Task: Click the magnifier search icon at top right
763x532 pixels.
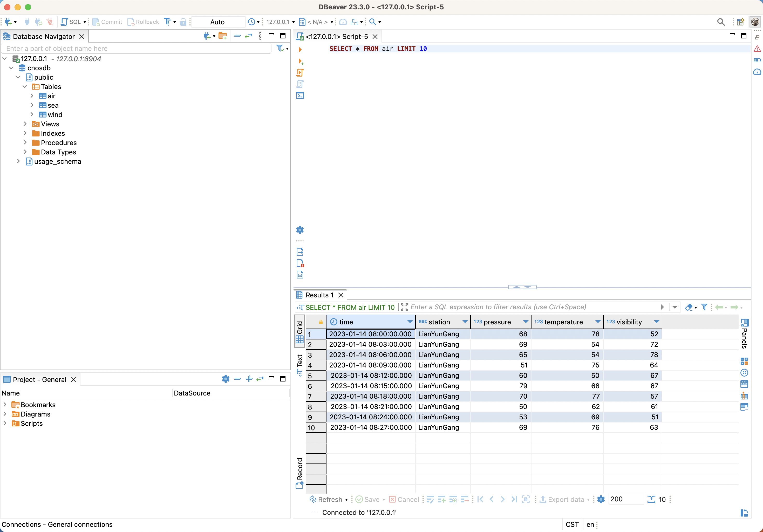Action: click(x=720, y=22)
